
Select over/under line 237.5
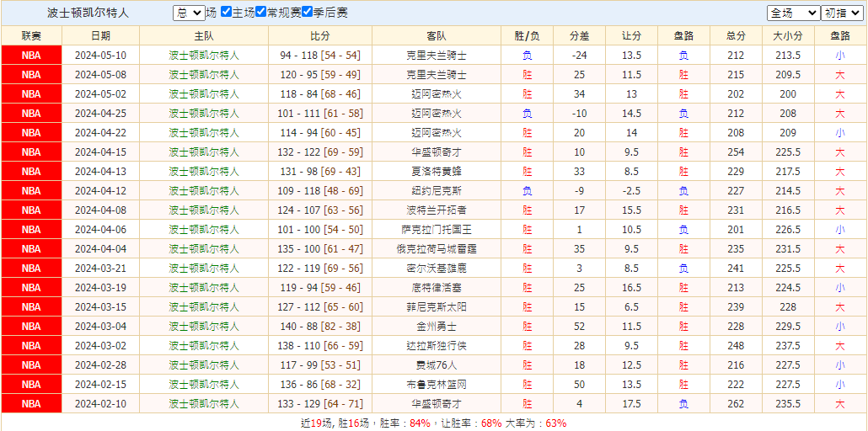[788, 346]
